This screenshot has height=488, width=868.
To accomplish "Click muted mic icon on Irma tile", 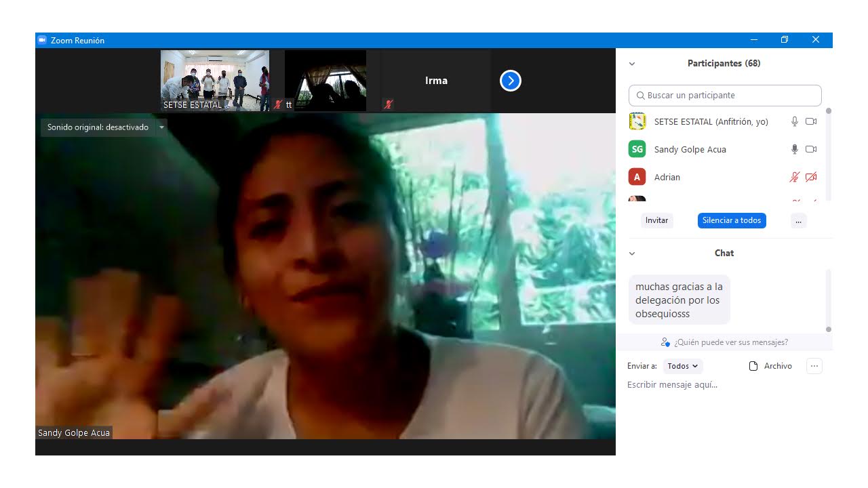I will tap(389, 104).
